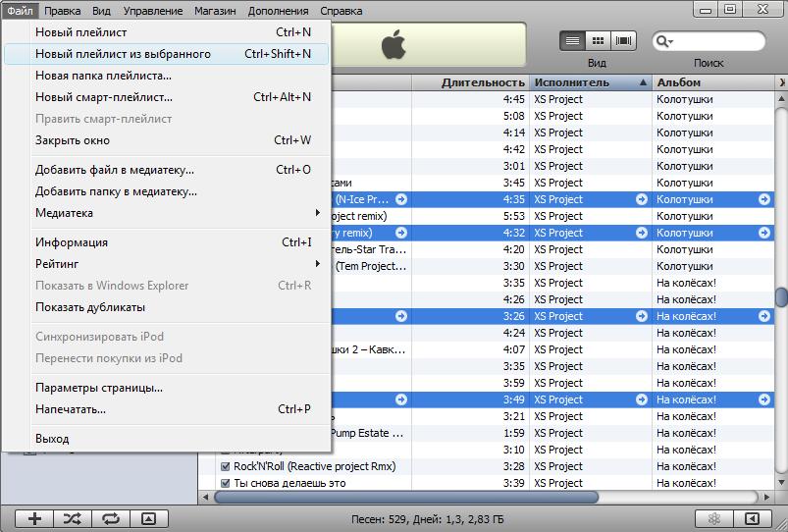
Task: Choose 'Добавить файл в медиатеку...' entry
Action: click(x=115, y=170)
